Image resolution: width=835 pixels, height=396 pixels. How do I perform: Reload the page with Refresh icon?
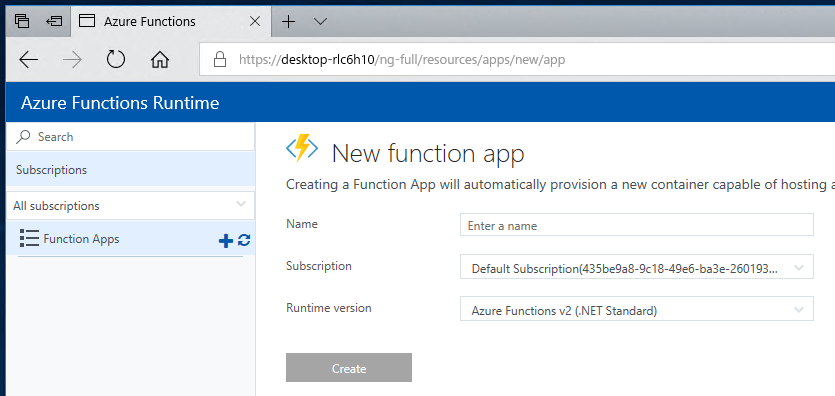pyautogui.click(x=116, y=59)
